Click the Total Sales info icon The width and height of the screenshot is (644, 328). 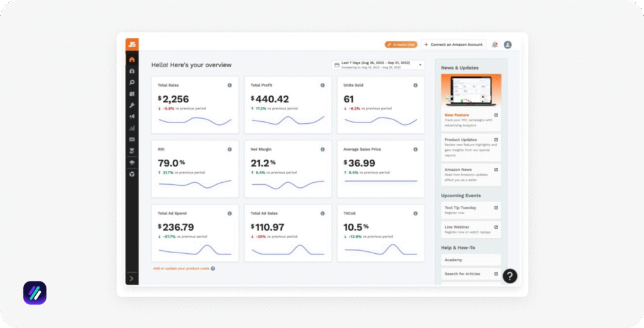pos(230,85)
